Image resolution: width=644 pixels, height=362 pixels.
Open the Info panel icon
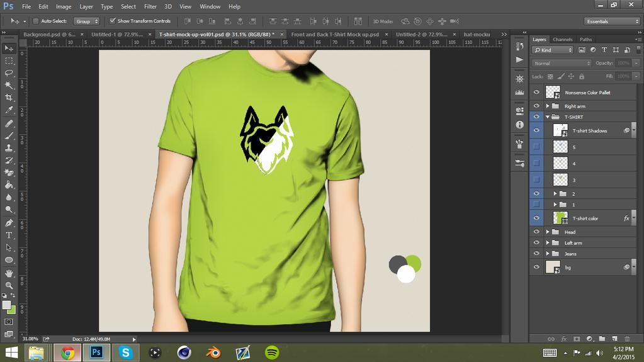pyautogui.click(x=519, y=125)
